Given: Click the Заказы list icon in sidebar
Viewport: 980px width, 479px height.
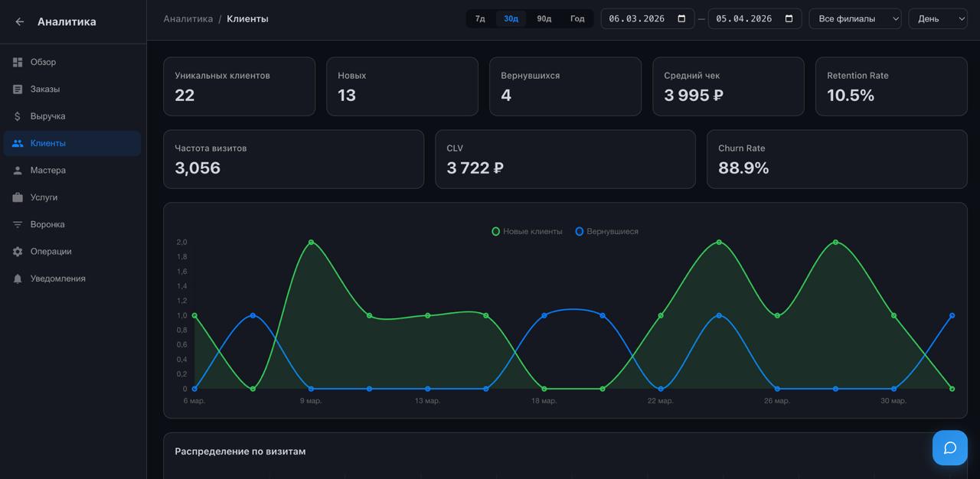Looking at the screenshot, I should [x=18, y=90].
